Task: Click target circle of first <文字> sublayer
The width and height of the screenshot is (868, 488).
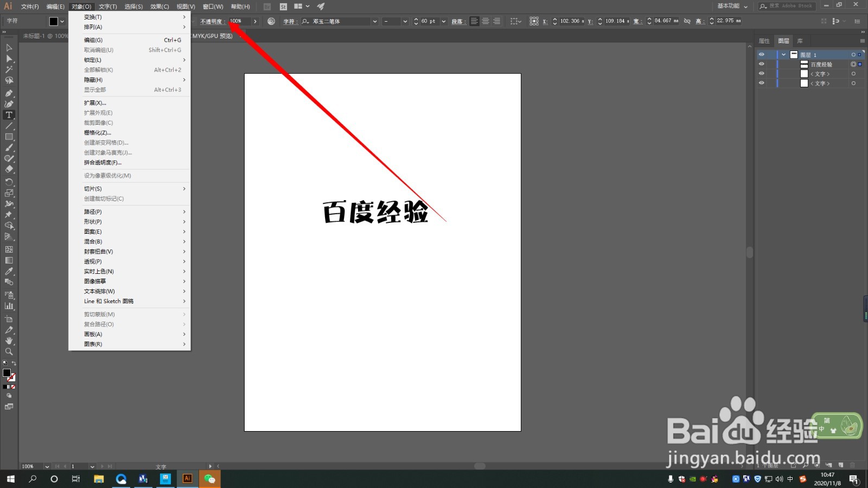Action: pos(853,74)
